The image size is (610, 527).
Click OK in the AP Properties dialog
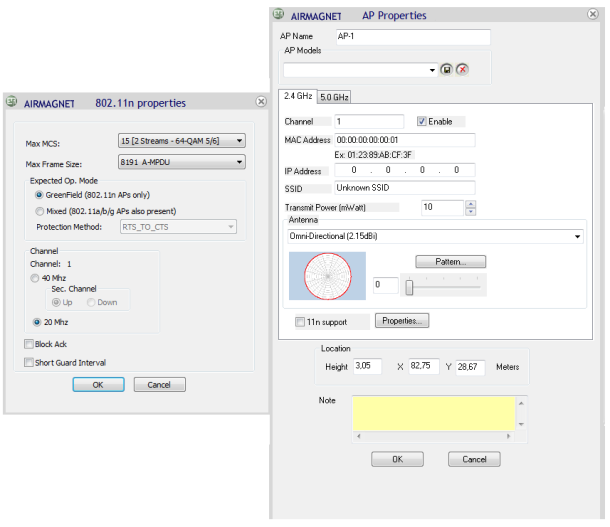[x=397, y=459]
